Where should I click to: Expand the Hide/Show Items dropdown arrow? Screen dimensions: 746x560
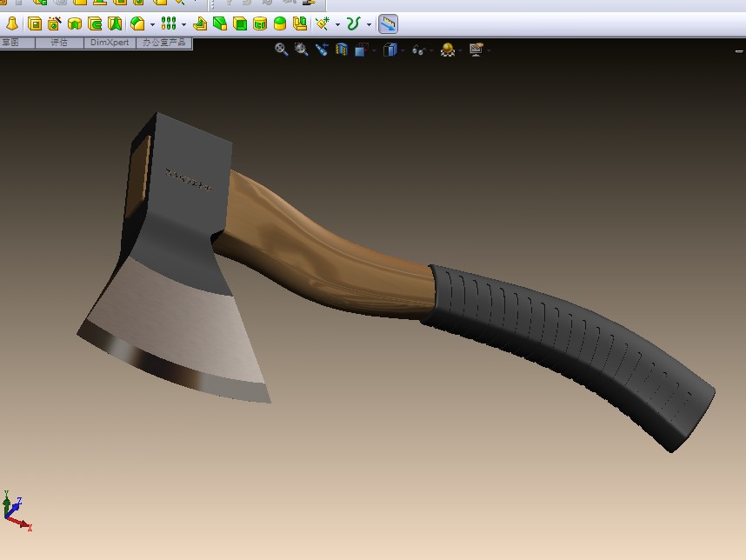pyautogui.click(x=431, y=50)
